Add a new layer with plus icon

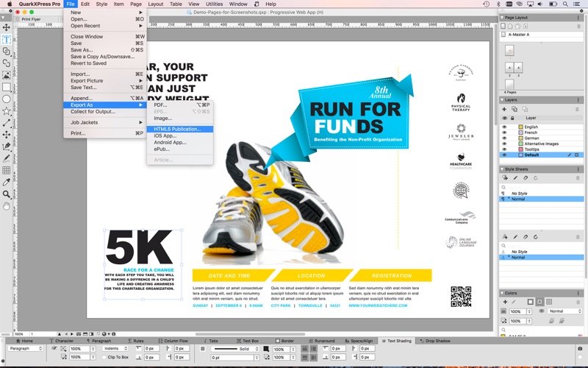504,109
